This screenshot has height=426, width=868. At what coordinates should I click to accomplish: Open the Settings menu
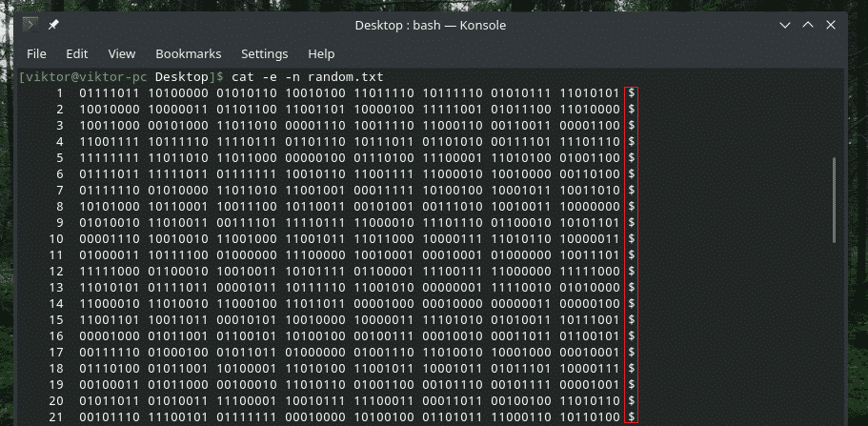click(x=264, y=54)
